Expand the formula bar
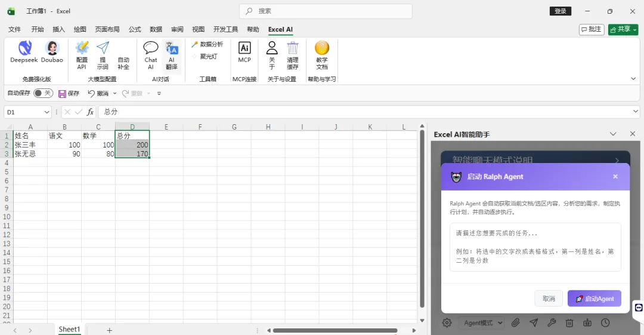644x335 pixels. pos(636,112)
